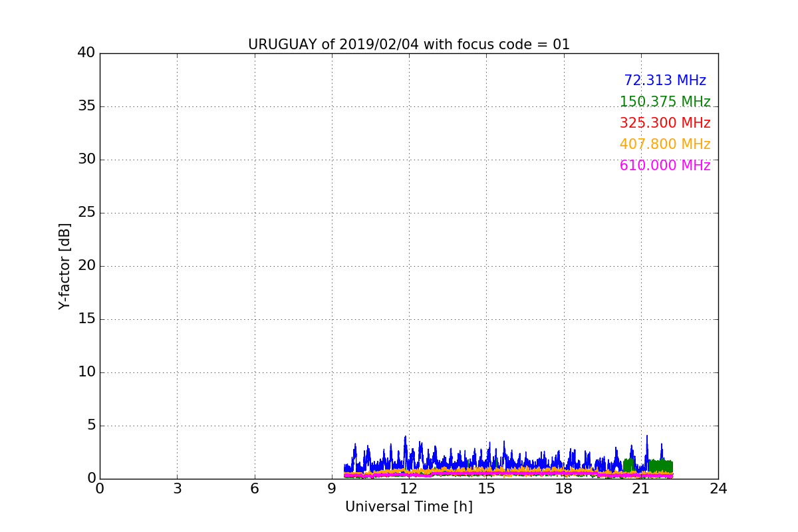Viewport: 798px width, 532px height.
Task: Click the x-axis tick label 21
Action: pos(641,488)
